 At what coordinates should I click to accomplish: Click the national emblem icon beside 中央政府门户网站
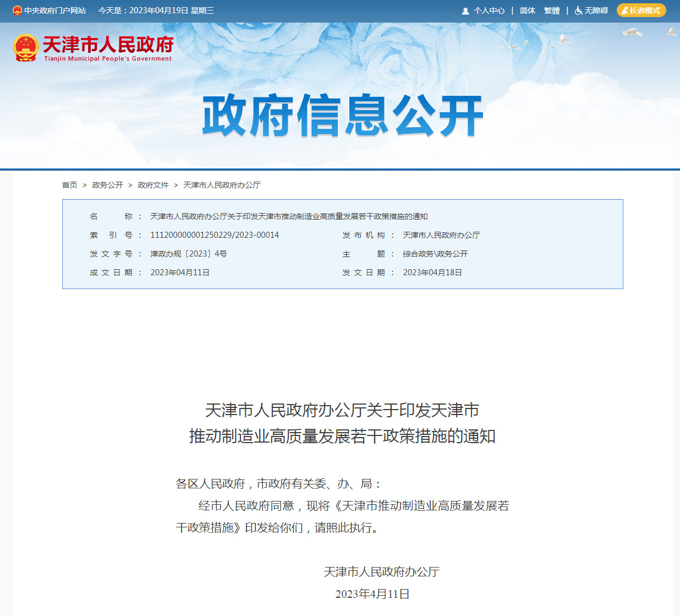tap(17, 10)
